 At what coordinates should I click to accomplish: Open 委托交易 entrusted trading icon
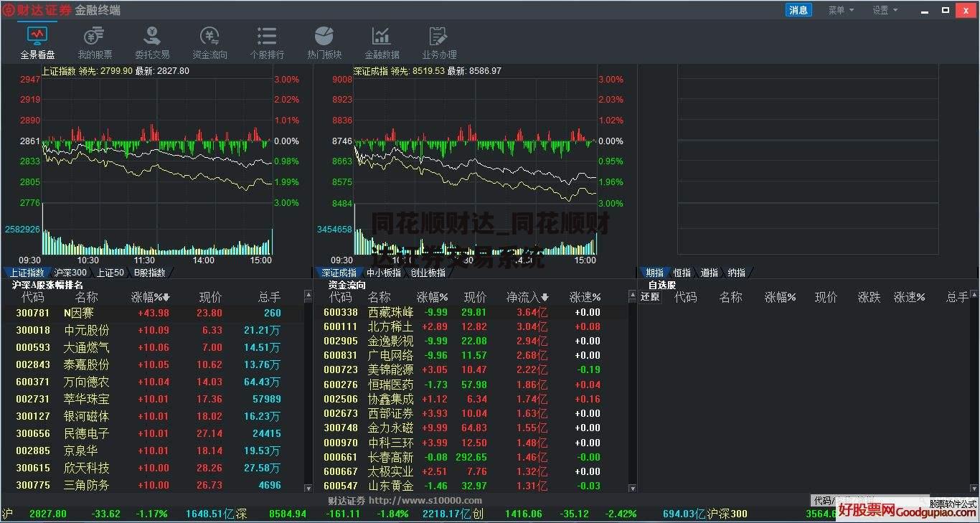[152, 43]
